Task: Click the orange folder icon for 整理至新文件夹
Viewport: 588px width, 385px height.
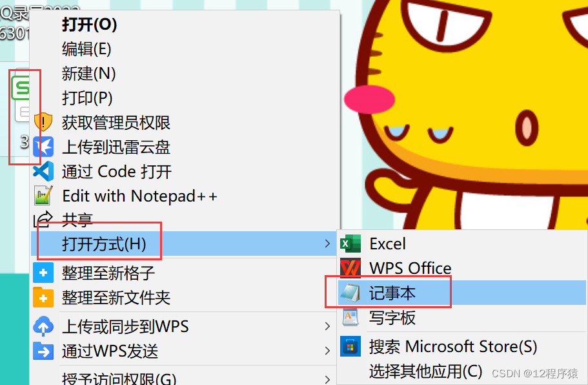Action: 43,298
